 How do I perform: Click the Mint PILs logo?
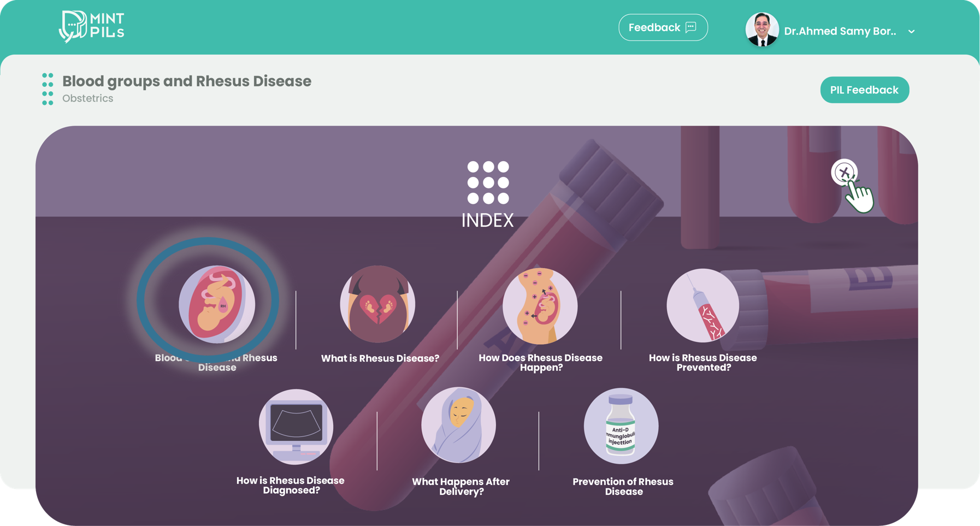92,26
